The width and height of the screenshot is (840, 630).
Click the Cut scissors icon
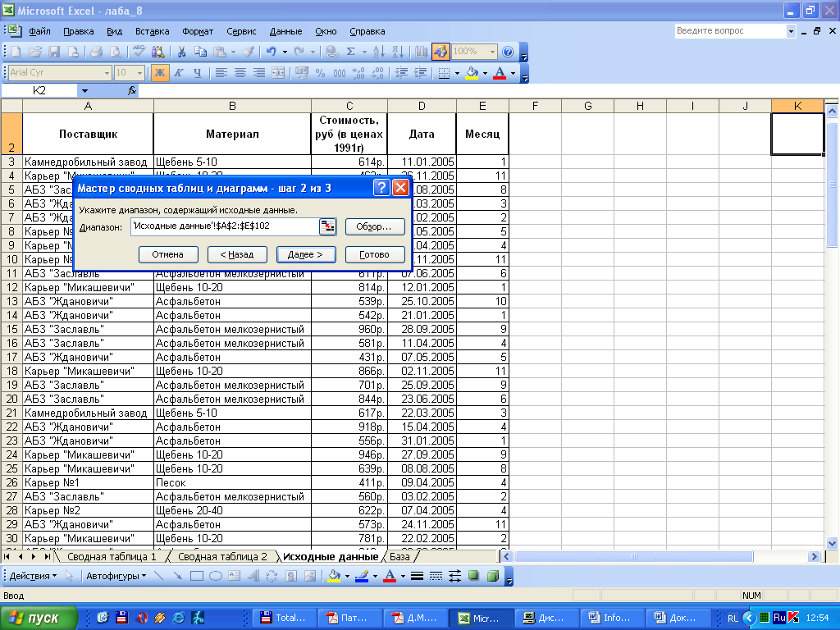181,52
